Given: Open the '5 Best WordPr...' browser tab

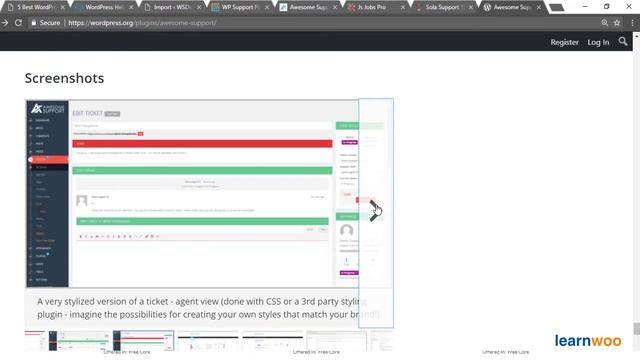Looking at the screenshot, I should tap(35, 7).
